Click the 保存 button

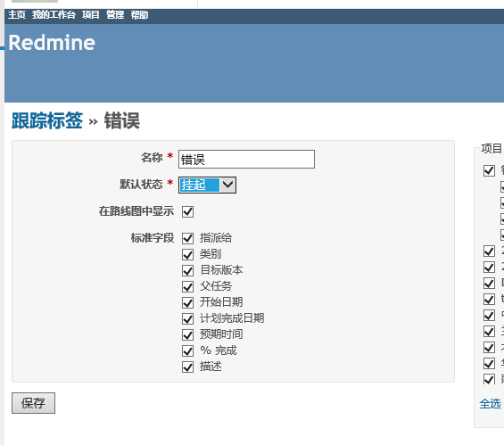point(33,403)
